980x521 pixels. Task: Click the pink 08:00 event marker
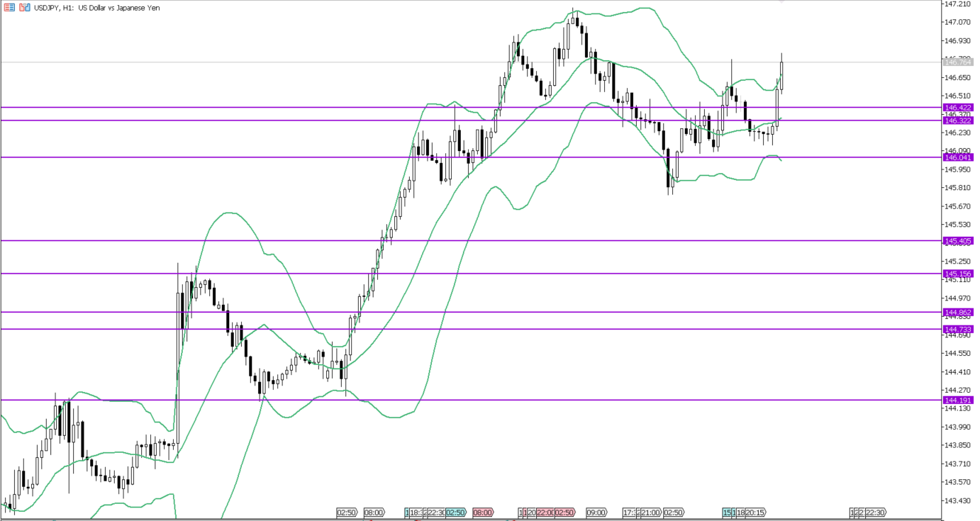tap(483, 512)
